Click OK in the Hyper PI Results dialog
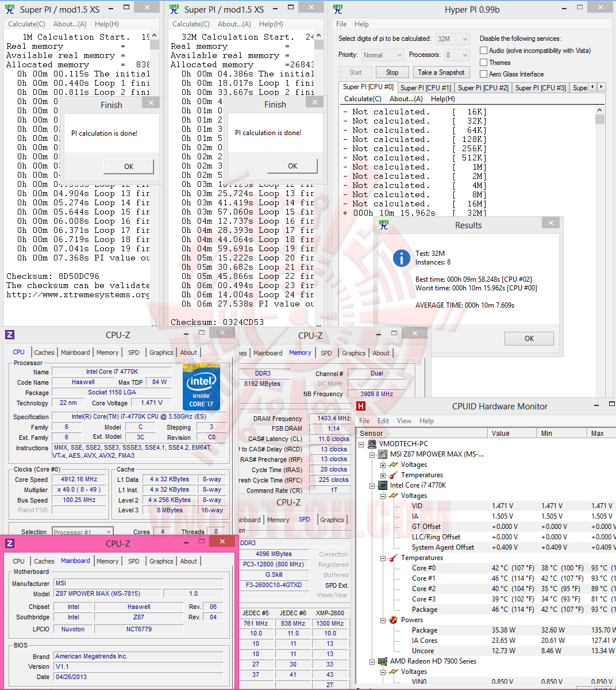This screenshot has width=616, height=690. 529,339
